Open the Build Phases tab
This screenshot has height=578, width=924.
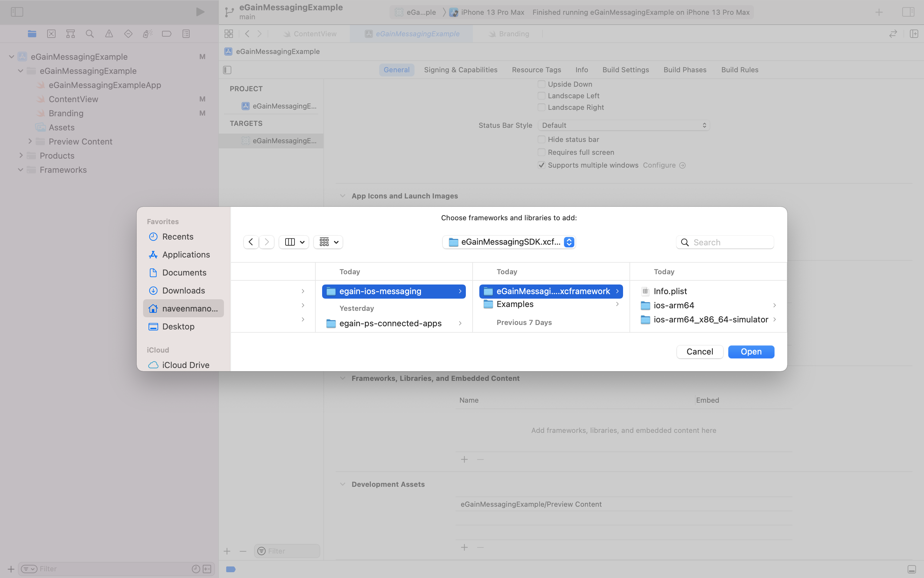pos(685,70)
